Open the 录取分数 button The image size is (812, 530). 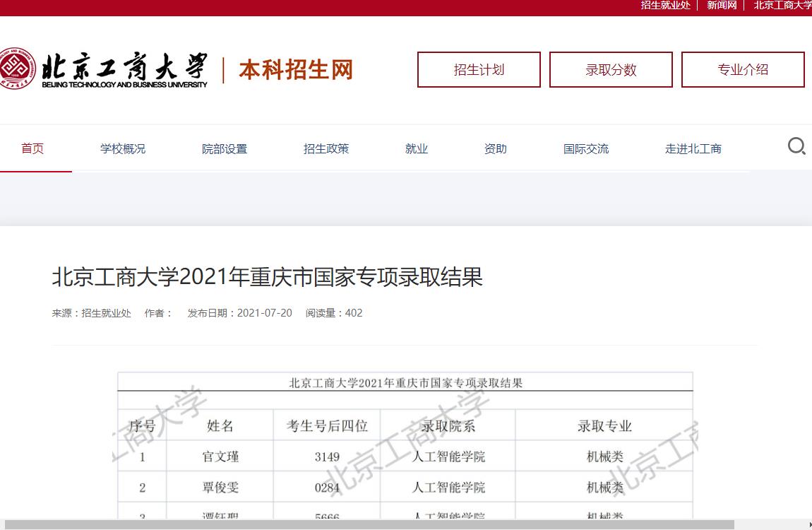(611, 69)
